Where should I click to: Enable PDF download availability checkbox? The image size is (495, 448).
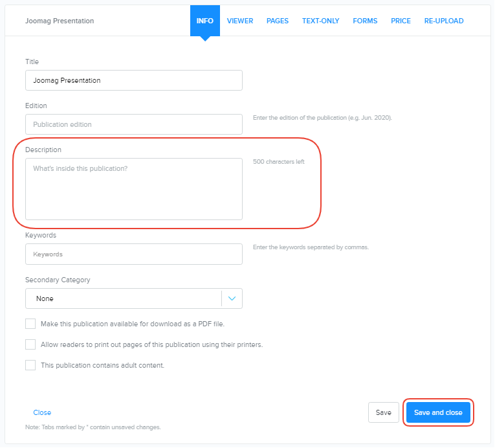coord(30,324)
